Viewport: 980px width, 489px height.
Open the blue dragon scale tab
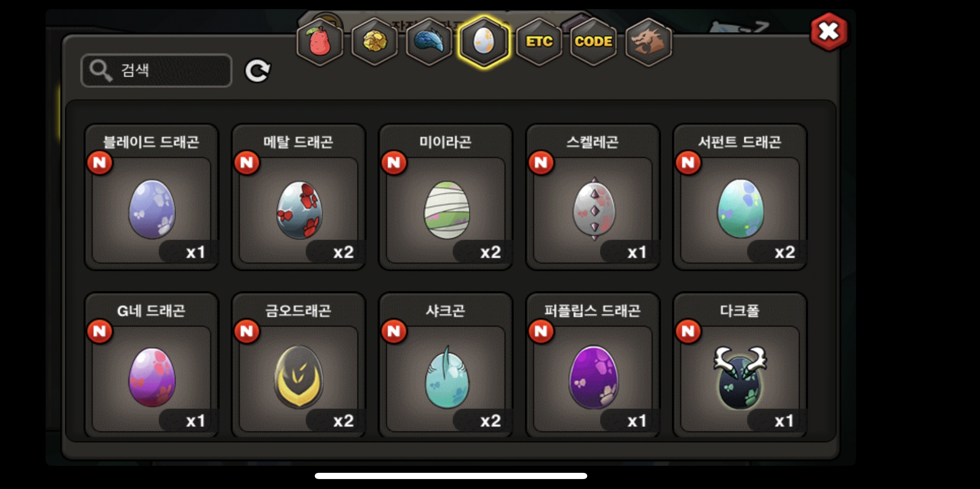(x=429, y=42)
